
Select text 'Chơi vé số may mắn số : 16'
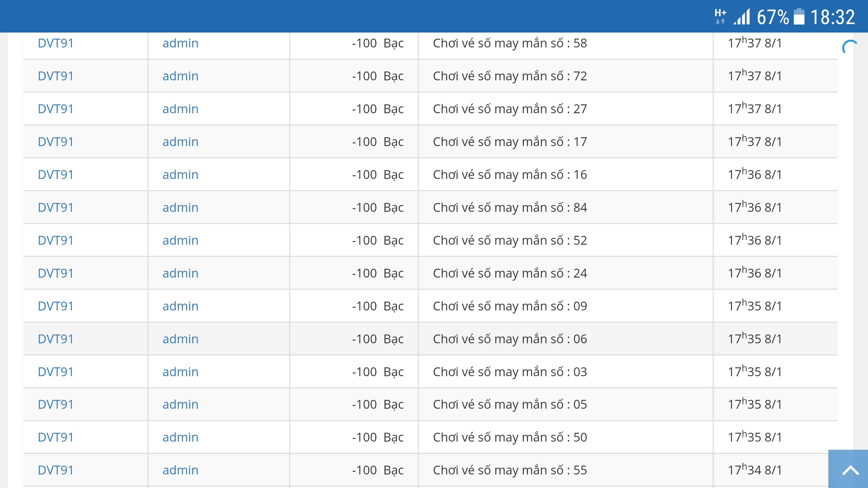tap(510, 175)
